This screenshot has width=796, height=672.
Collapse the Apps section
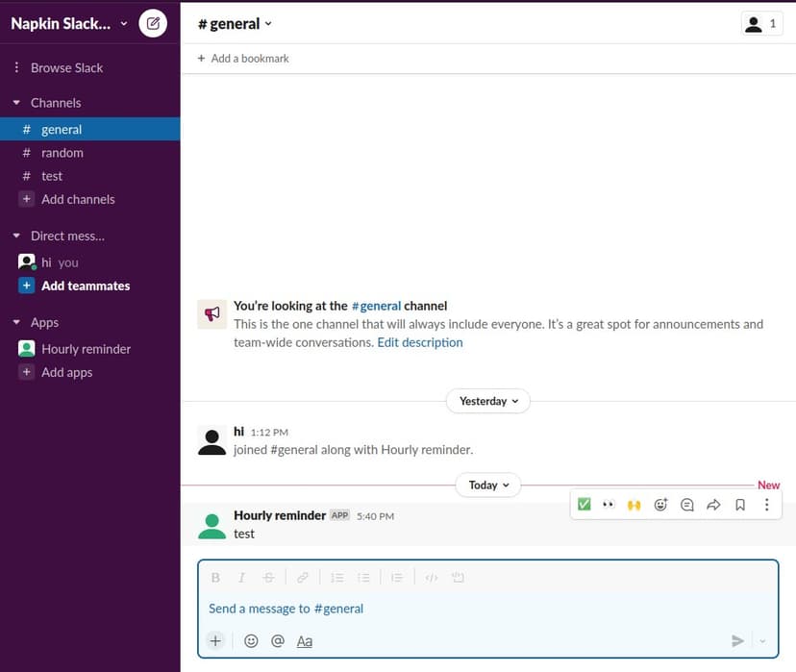(x=16, y=322)
